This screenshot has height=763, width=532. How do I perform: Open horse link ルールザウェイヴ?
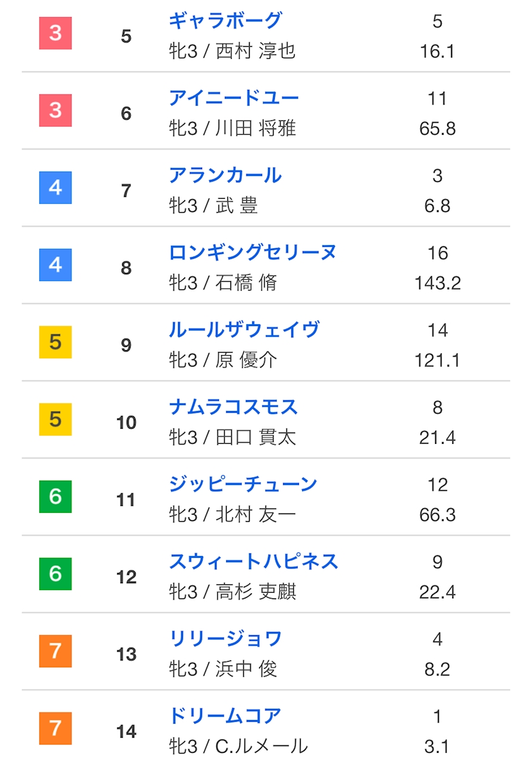click(x=244, y=330)
